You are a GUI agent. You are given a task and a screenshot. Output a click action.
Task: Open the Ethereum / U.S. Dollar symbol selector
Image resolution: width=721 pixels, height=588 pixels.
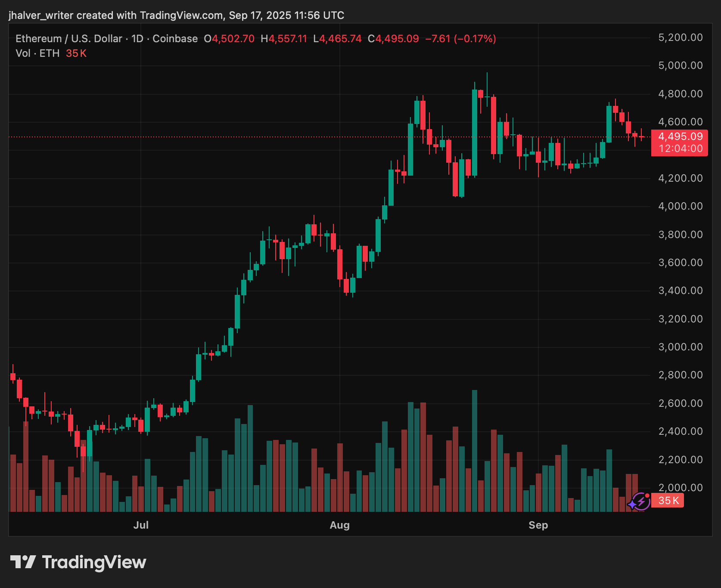point(69,38)
